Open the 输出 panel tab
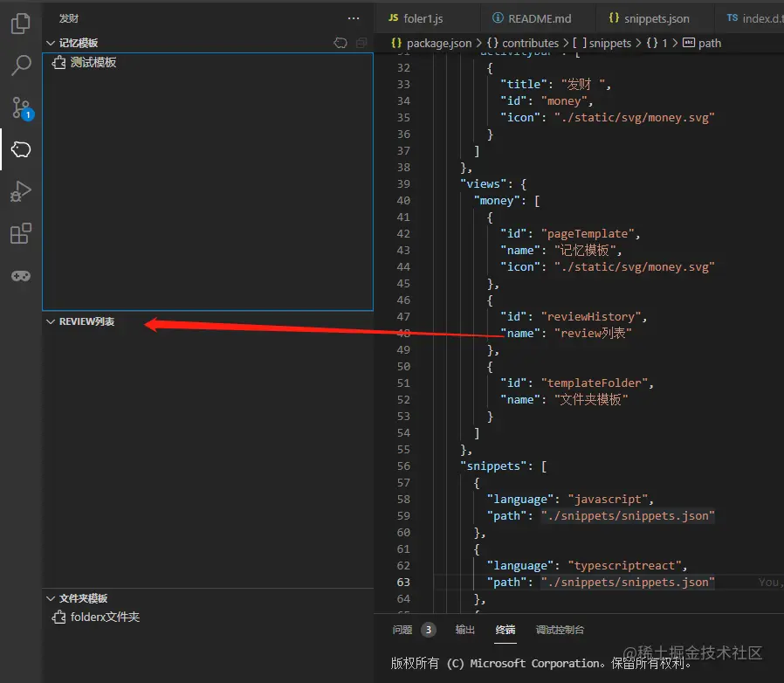The image size is (784, 683). (x=465, y=630)
